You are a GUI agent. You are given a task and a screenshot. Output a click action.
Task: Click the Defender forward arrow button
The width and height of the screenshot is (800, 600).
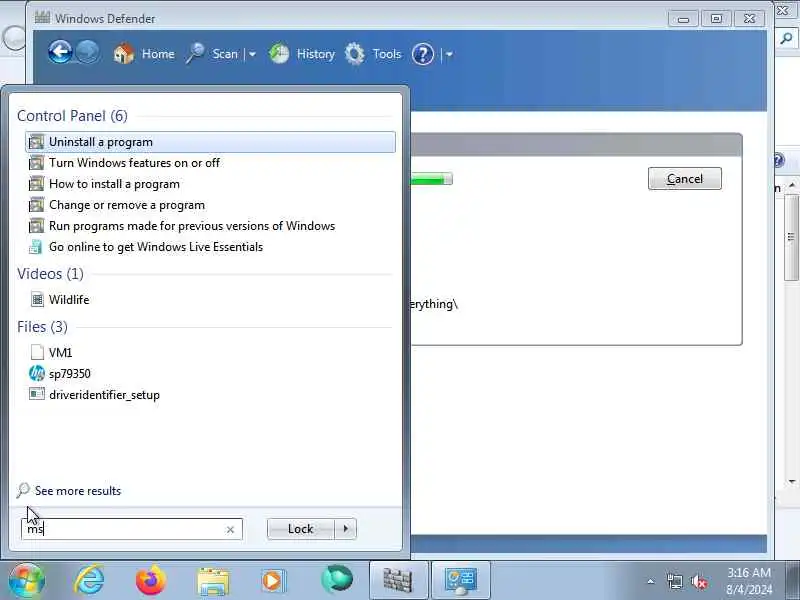tap(88, 53)
